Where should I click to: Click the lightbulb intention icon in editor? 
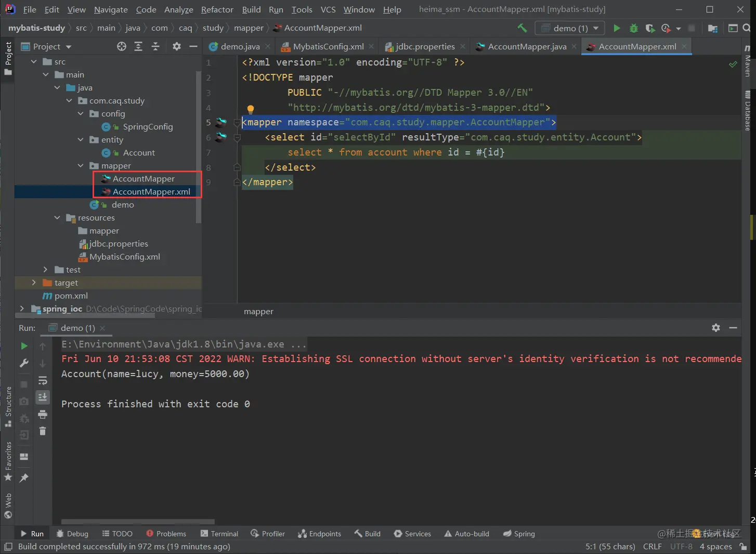(x=250, y=109)
